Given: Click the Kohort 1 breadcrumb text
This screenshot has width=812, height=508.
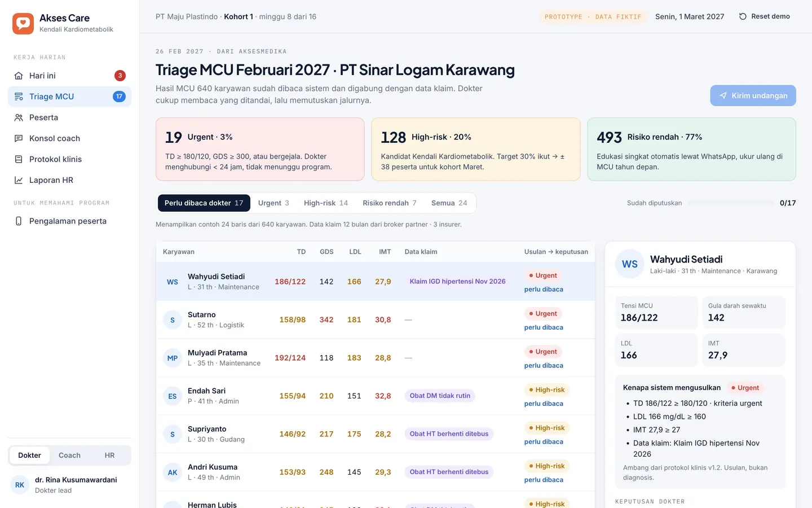Looking at the screenshot, I should [239, 17].
